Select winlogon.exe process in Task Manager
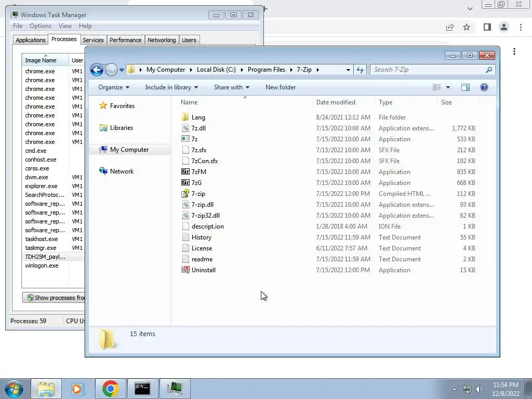532x399 pixels. pyautogui.click(x=54, y=265)
